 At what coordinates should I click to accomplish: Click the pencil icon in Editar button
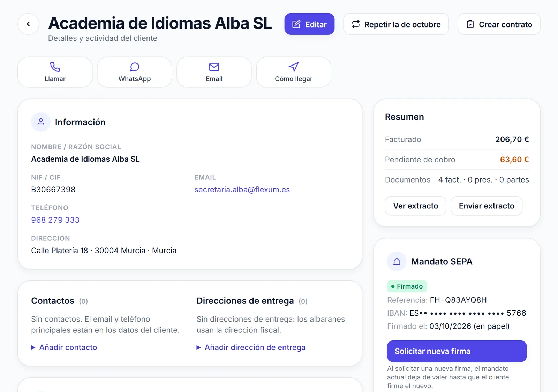point(296,24)
